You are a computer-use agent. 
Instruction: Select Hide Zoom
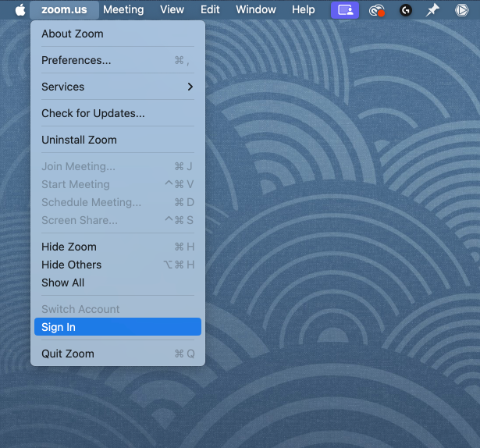click(118, 247)
